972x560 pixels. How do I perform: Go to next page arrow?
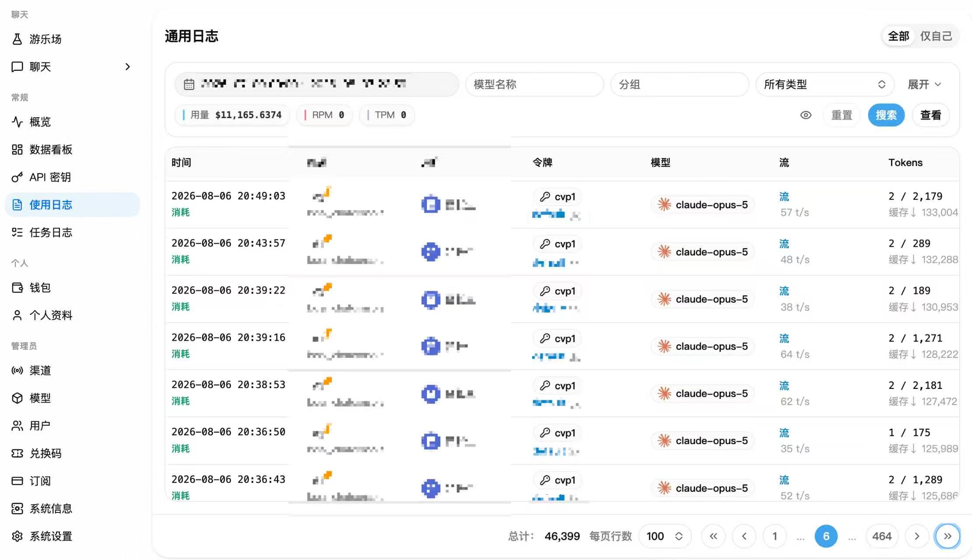917,536
